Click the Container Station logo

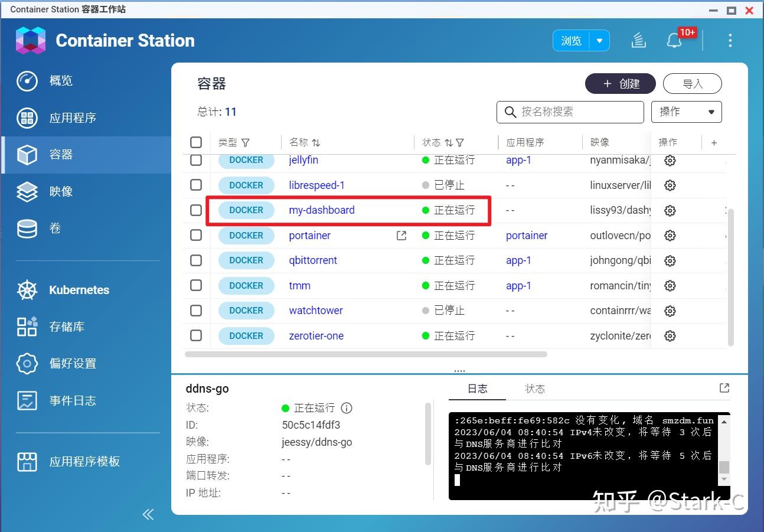coord(30,40)
